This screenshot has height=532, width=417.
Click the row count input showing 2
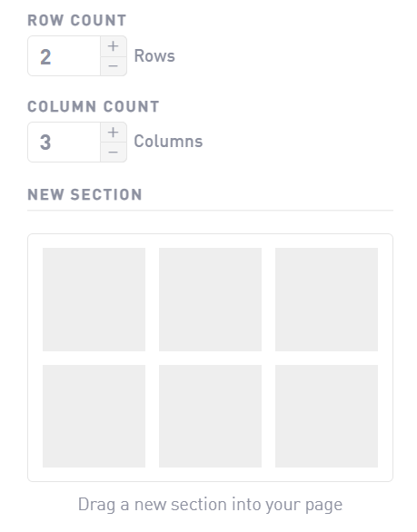pyautogui.click(x=65, y=56)
